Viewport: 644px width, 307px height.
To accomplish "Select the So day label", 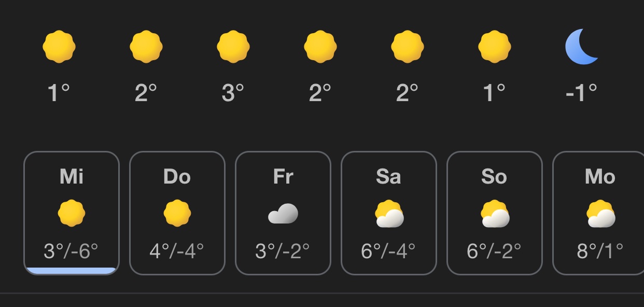I will (494, 177).
